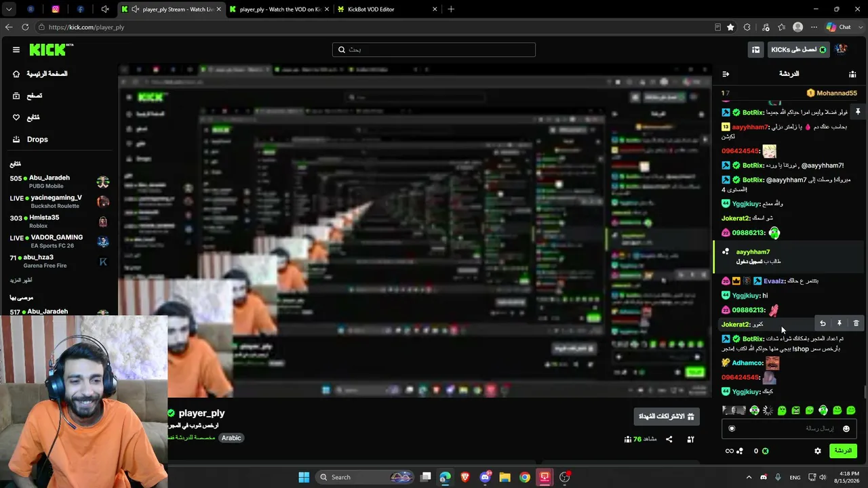Open the Following heart sidebar item
The width and height of the screenshot is (868, 488).
click(26, 117)
